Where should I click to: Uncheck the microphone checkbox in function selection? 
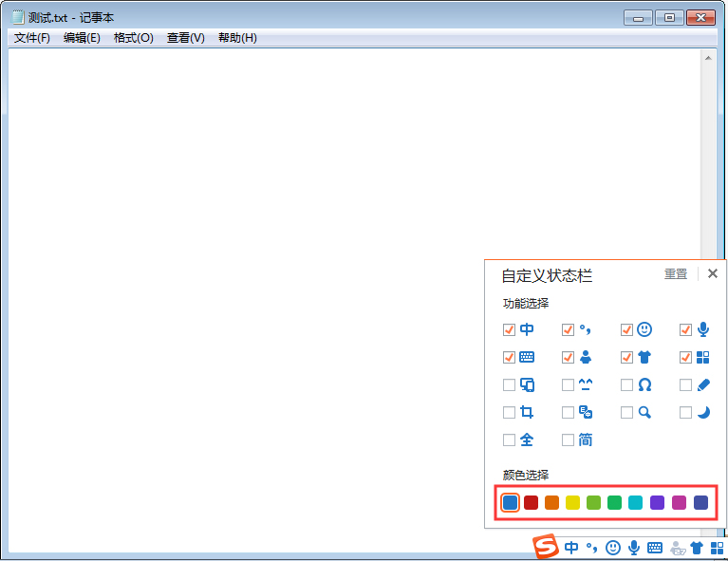685,330
